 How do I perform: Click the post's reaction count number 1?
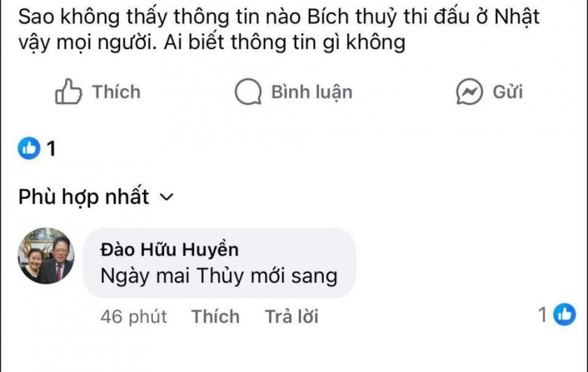point(50,149)
